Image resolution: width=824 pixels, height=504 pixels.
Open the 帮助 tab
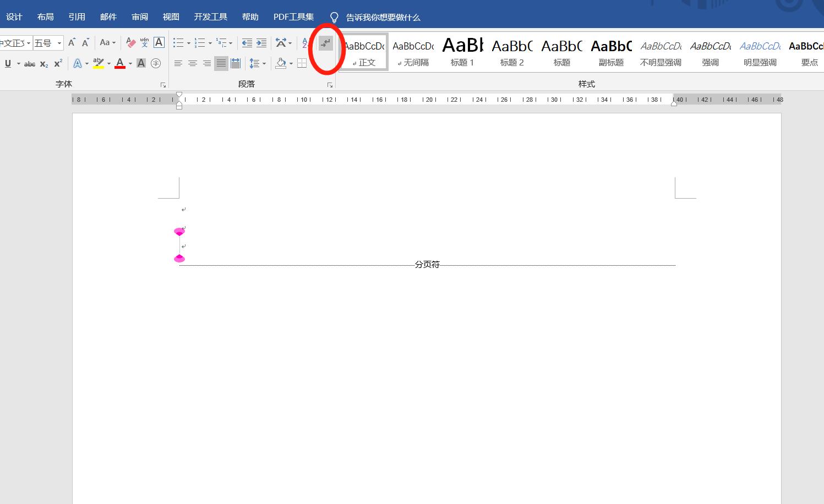point(250,17)
